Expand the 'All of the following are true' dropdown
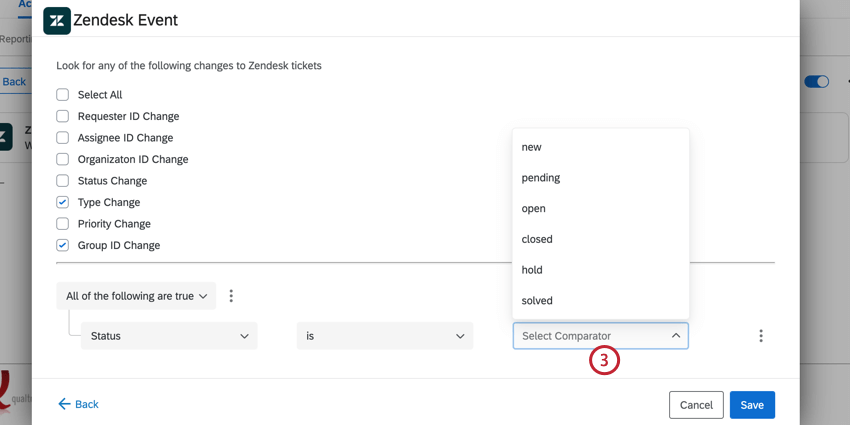850x425 pixels. tap(136, 296)
